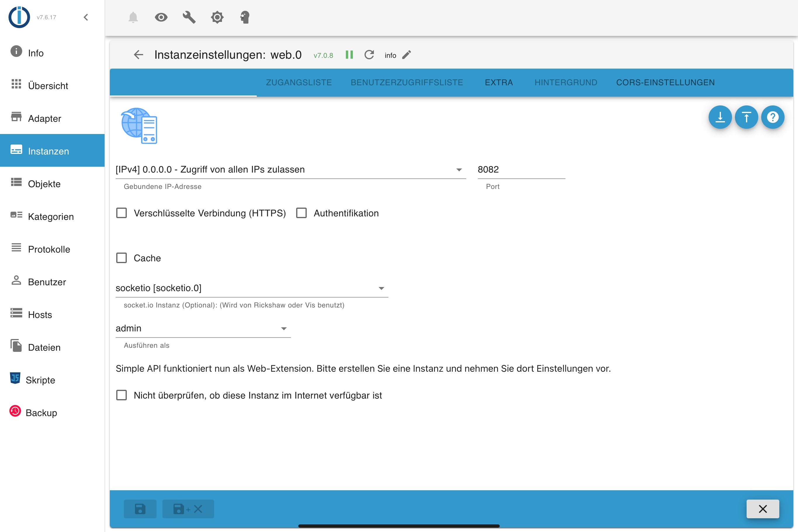This screenshot has height=532, width=798.
Task: Pause the web.0 instance
Action: 349,55
